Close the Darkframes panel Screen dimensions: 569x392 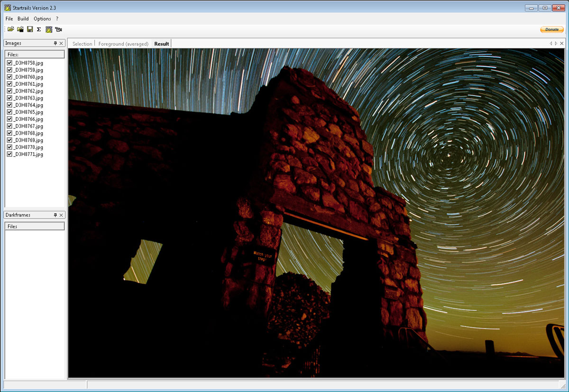point(61,215)
